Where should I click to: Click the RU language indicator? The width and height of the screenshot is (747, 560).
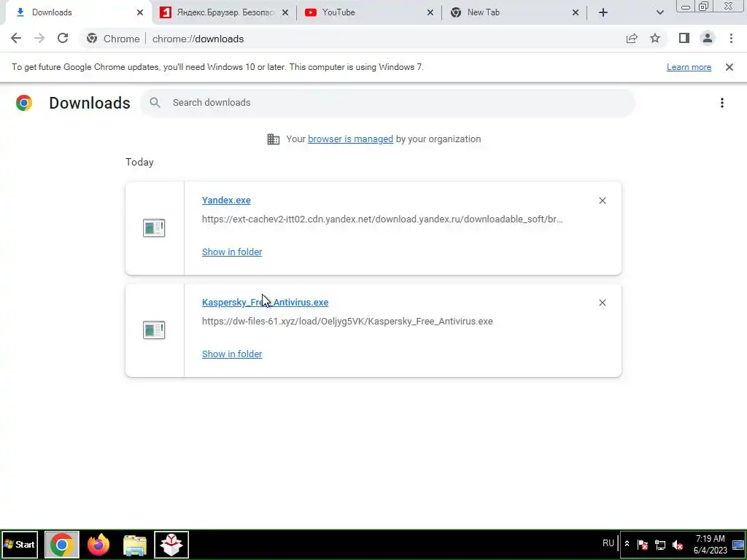pos(608,543)
